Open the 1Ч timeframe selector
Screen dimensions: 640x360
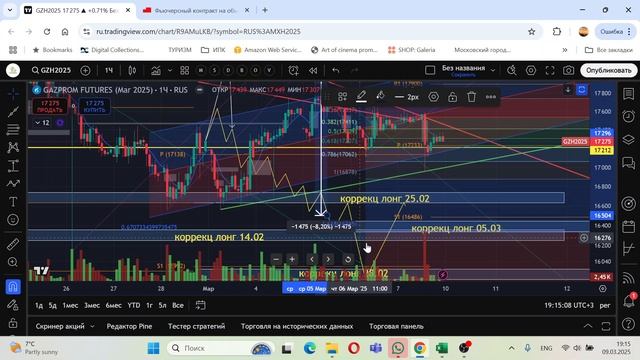pos(109,70)
